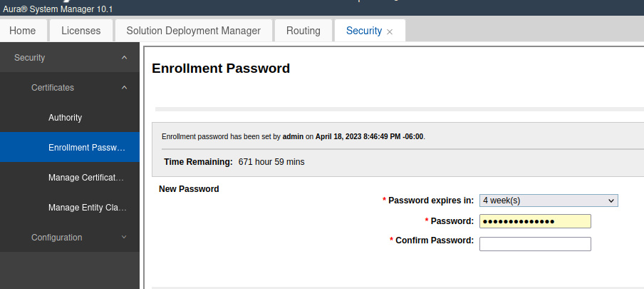644x289 pixels.
Task: Click the Security heading in sidebar
Action: click(30, 58)
